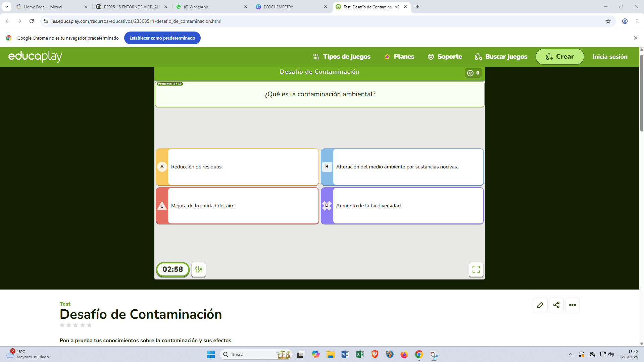The height and width of the screenshot is (362, 644).
Task: Open Brave browser from the taskbar
Action: pyautogui.click(x=375, y=354)
